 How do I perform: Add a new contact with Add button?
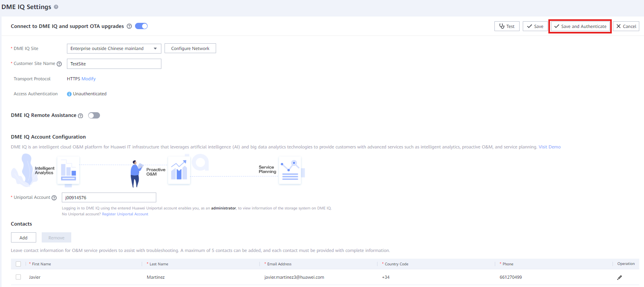click(24, 237)
